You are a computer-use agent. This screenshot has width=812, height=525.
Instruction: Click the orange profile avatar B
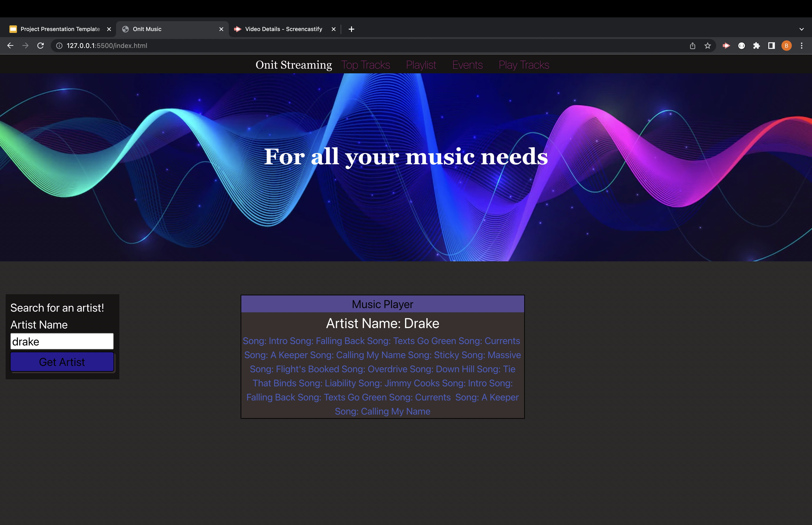coord(786,45)
